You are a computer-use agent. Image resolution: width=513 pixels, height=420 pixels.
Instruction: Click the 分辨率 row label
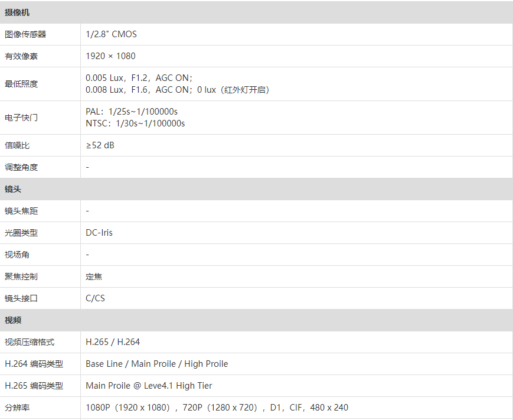(17, 408)
